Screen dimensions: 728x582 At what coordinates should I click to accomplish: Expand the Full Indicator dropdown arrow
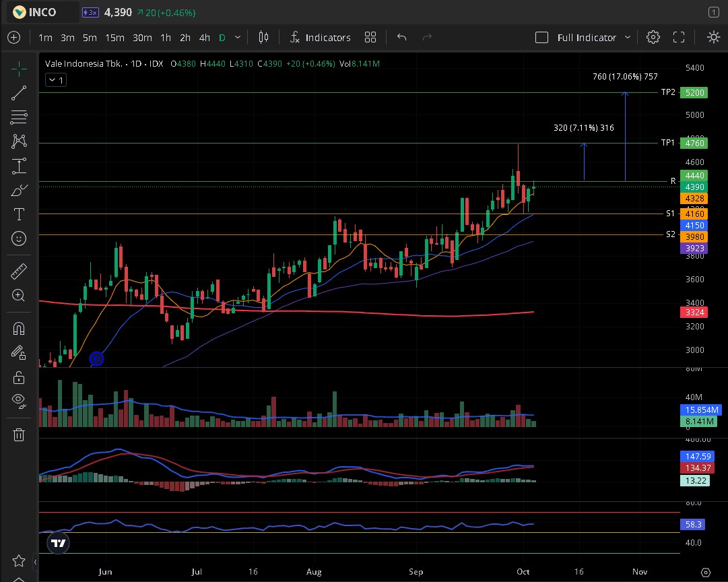click(x=628, y=38)
